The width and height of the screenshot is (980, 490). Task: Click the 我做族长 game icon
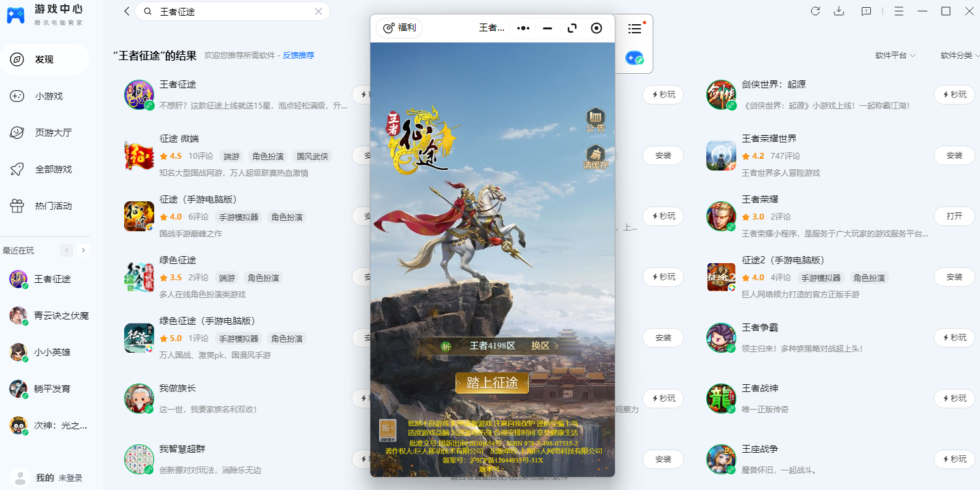(x=139, y=399)
